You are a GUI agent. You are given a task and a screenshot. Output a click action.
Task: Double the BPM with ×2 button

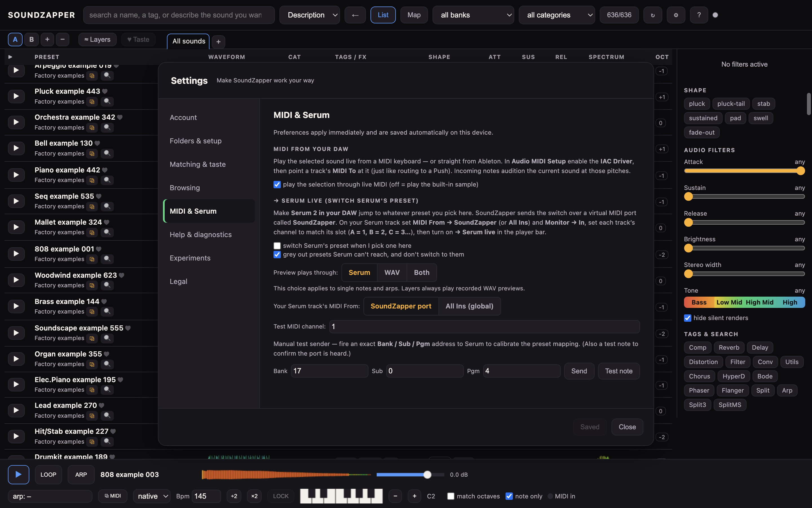254,496
